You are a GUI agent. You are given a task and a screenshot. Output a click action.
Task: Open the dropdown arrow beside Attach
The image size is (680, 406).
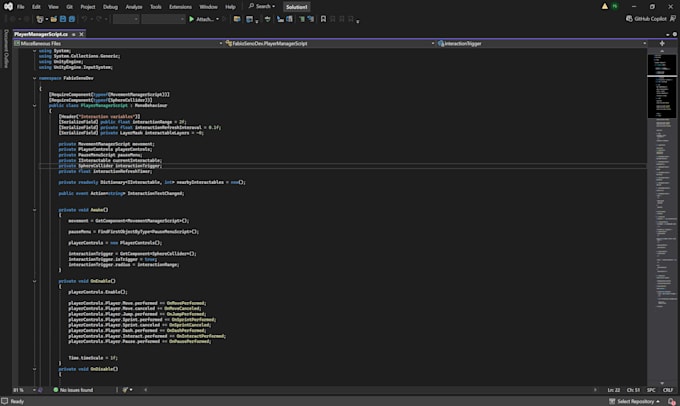coord(217,19)
